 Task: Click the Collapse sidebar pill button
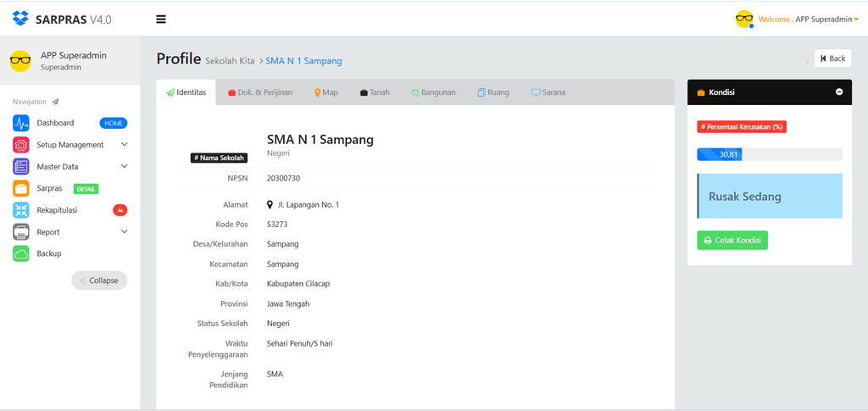[x=99, y=280]
